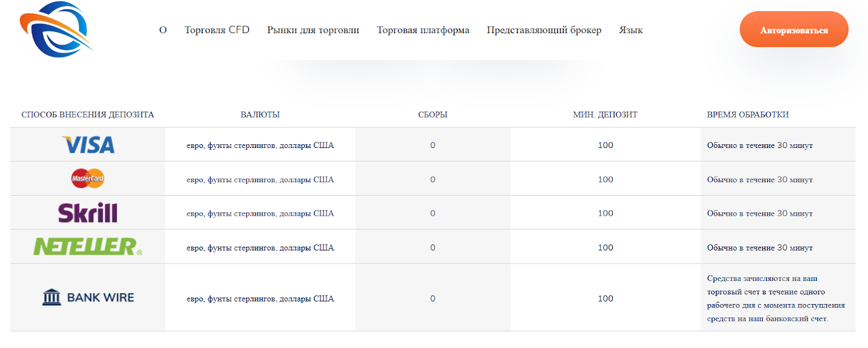868x348 pixels.
Task: Click the СПОСОБ ВНЕСЕНИЯ ДЕПОЗИТА column header
Action: (88, 114)
